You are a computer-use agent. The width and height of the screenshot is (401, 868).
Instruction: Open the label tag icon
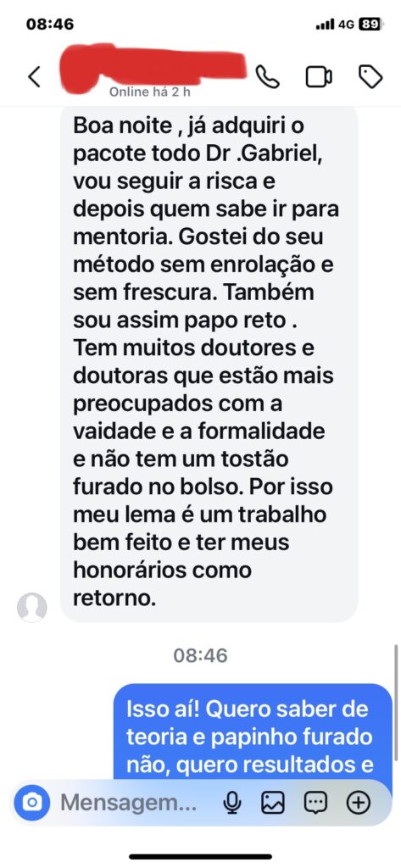coord(370,76)
